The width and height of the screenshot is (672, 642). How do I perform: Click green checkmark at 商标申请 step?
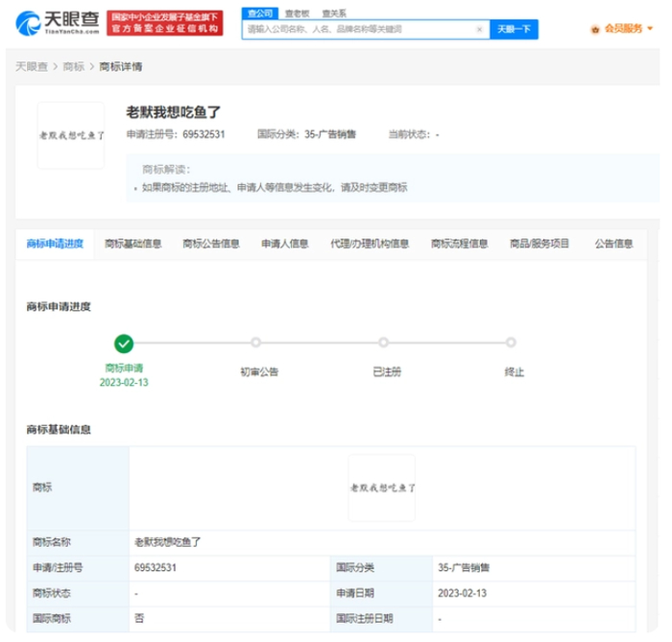(123, 343)
